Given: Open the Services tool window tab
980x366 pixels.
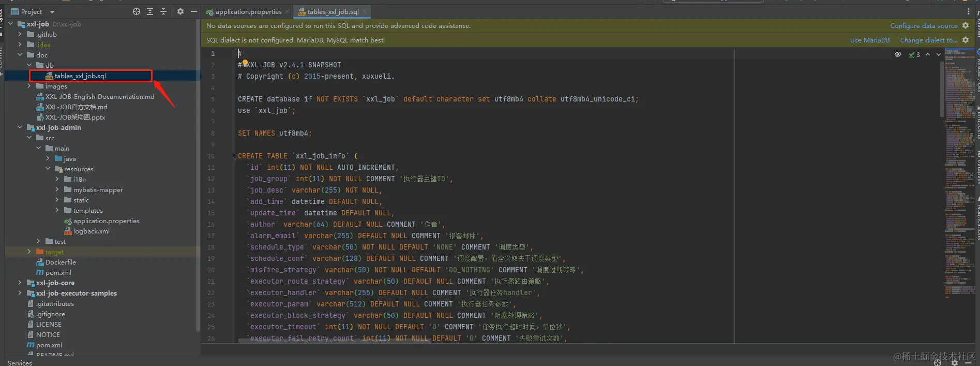Looking at the screenshot, I should point(20,362).
